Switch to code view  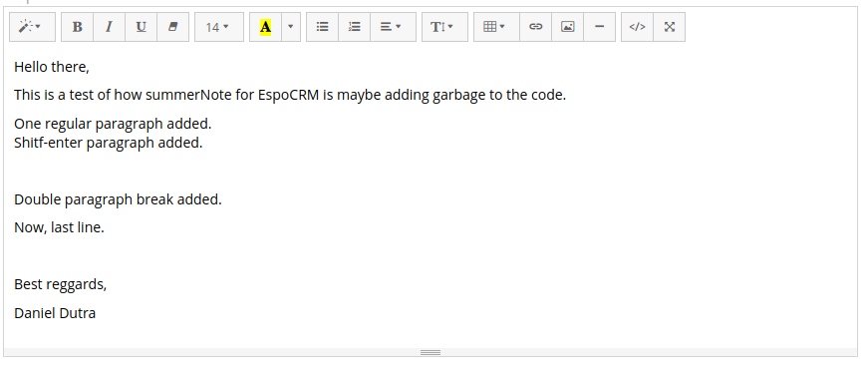pyautogui.click(x=637, y=27)
